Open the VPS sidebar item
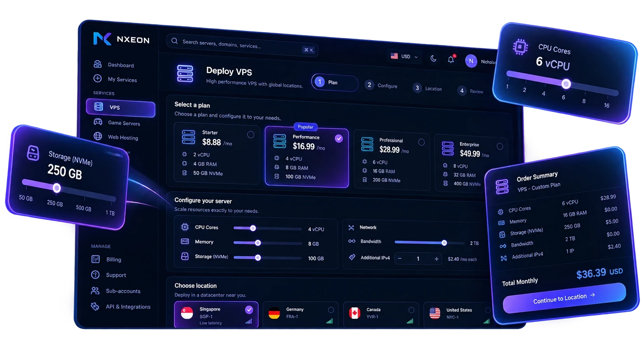The width and height of the screenshot is (644, 350). (121, 108)
